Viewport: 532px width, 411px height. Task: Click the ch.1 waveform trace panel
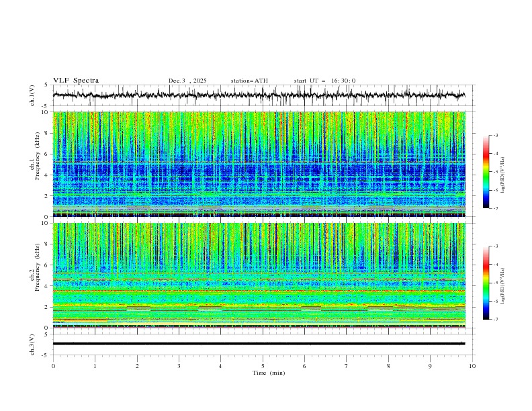click(x=264, y=95)
